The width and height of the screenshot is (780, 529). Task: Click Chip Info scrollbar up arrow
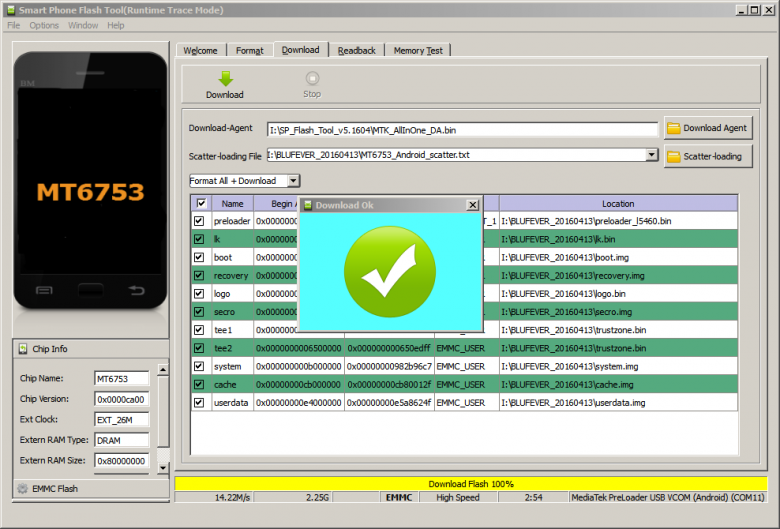tap(163, 370)
